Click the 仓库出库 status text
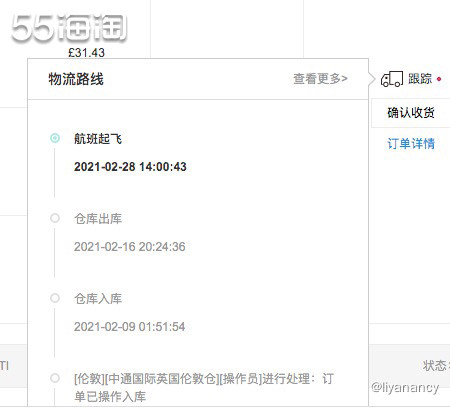The height and width of the screenshot is (408, 450). coord(98,219)
